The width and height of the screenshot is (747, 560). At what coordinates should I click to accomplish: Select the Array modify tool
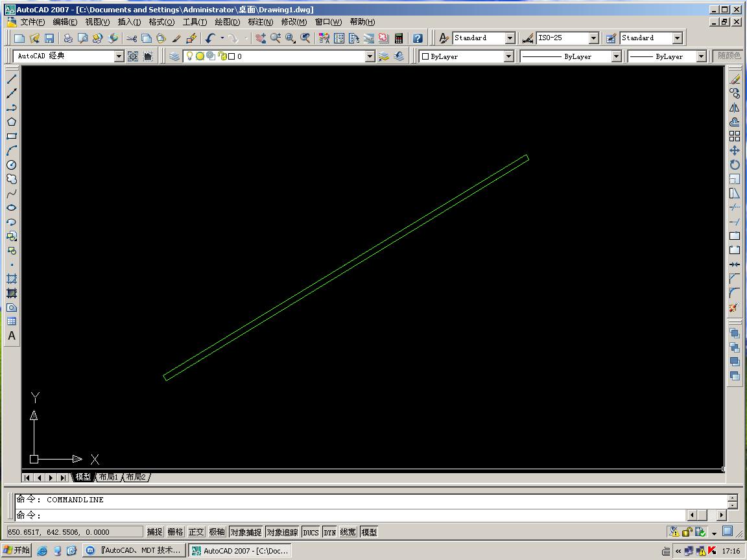pyautogui.click(x=735, y=136)
